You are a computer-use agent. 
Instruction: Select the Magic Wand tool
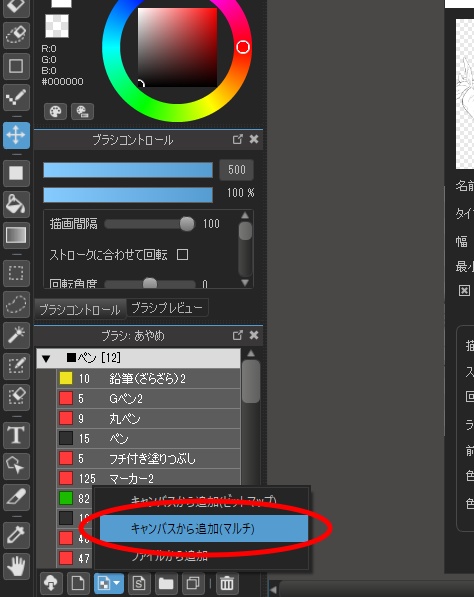16,335
